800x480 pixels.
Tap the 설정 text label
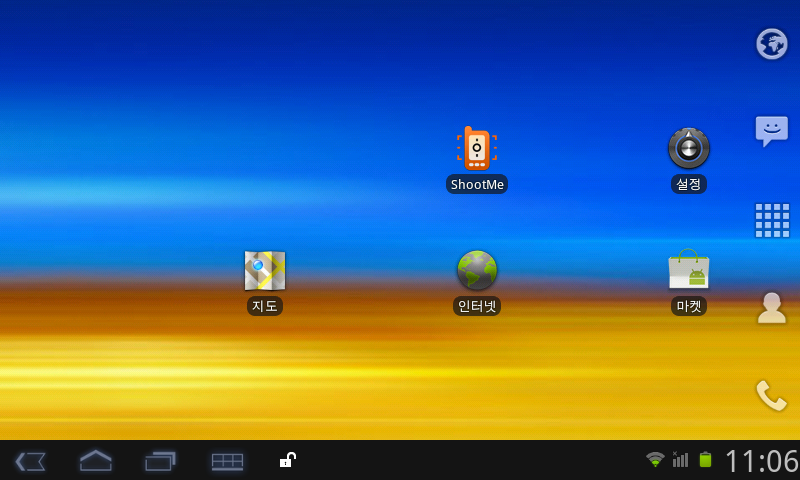pyautogui.click(x=689, y=184)
